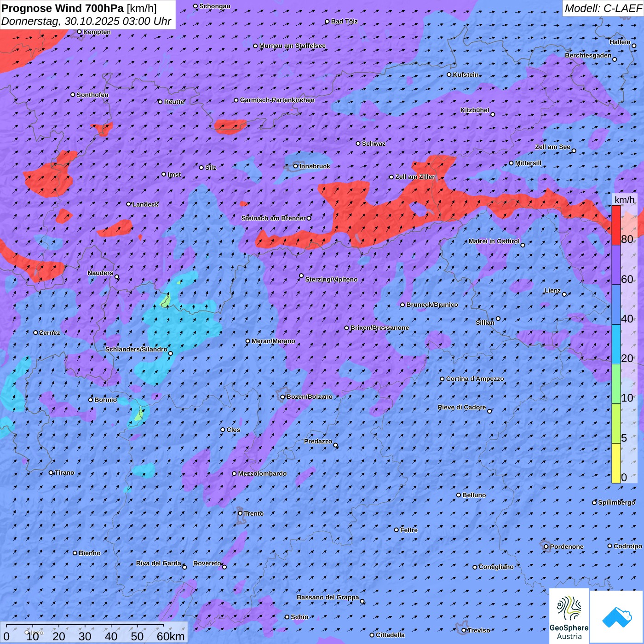Click the 'Landeck' label
The image size is (644, 644).
pos(145,204)
